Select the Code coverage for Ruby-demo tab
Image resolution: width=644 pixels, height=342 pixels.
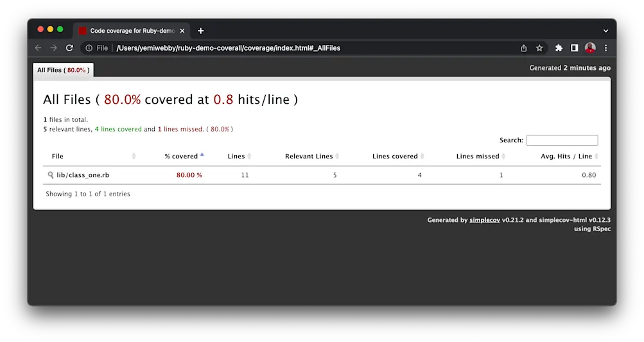[132, 31]
